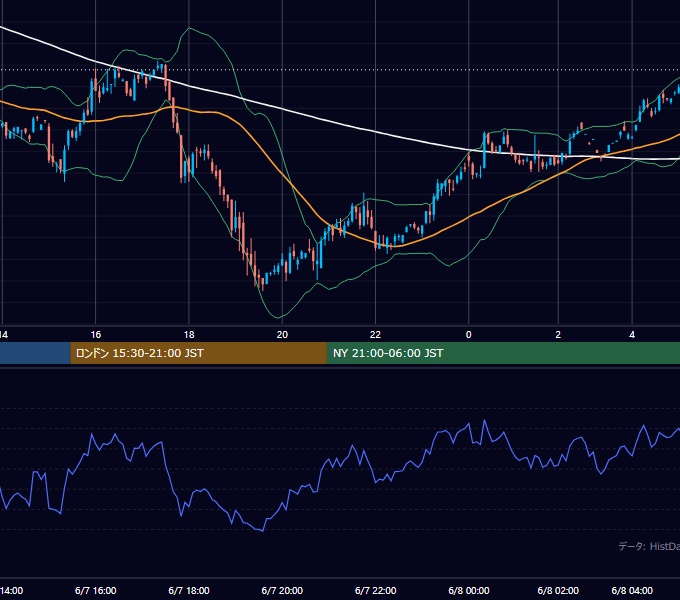680x600 pixels.
Task: Click hour label 22 on the chart axis
Action: (x=375, y=335)
